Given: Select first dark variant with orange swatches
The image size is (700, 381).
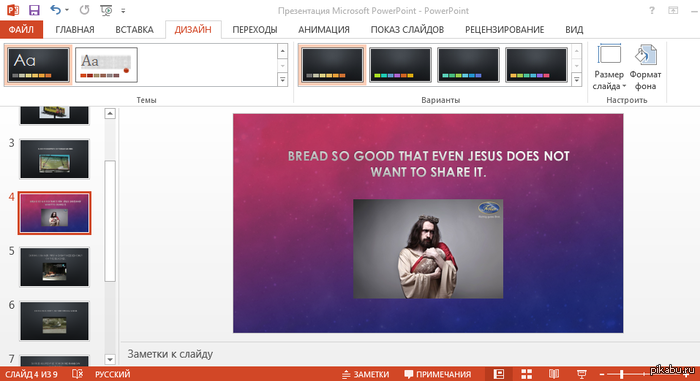Looking at the screenshot, I should (332, 65).
